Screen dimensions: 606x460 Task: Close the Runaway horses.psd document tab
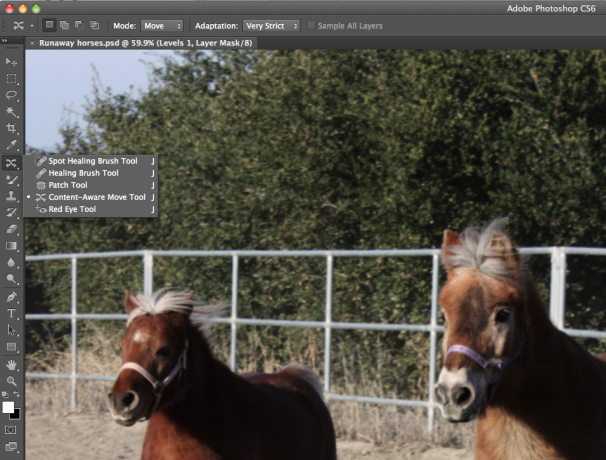click(32, 43)
